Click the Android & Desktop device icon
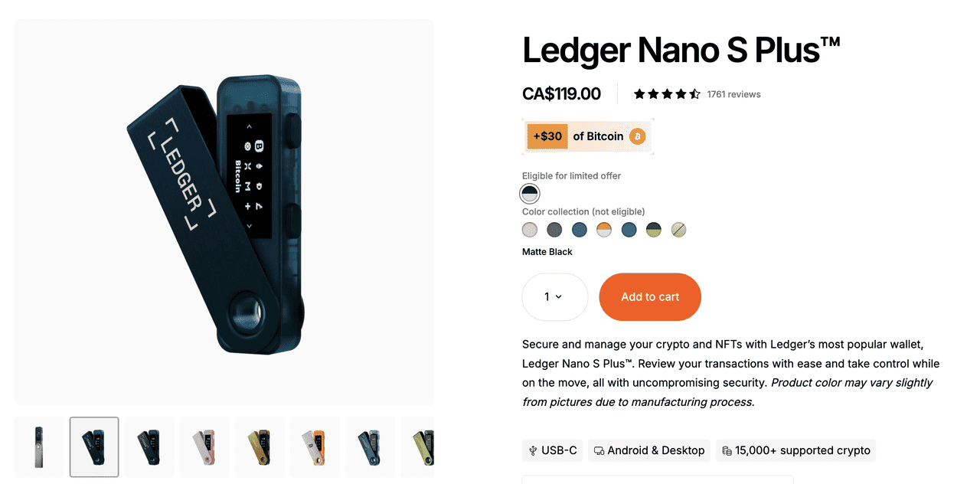The height and width of the screenshot is (484, 980). point(599,451)
